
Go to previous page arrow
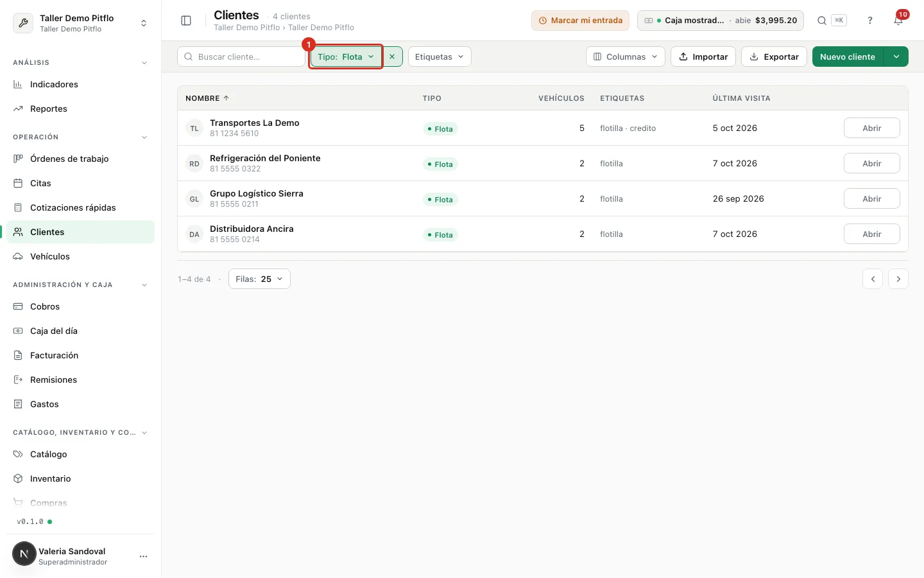(x=873, y=279)
